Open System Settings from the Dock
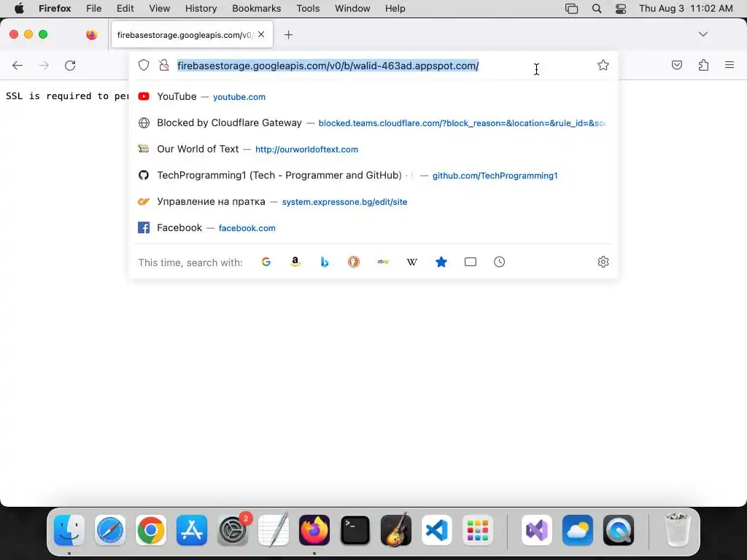 pos(233,530)
